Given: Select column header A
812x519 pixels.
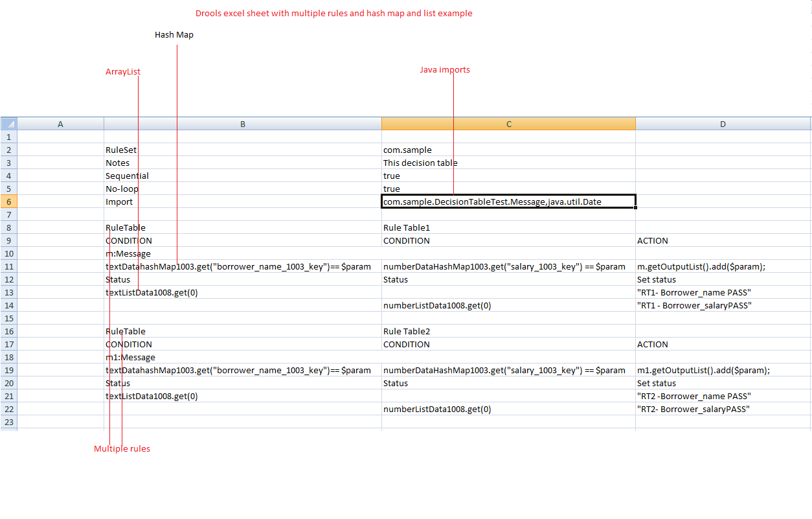Looking at the screenshot, I should [x=60, y=123].
